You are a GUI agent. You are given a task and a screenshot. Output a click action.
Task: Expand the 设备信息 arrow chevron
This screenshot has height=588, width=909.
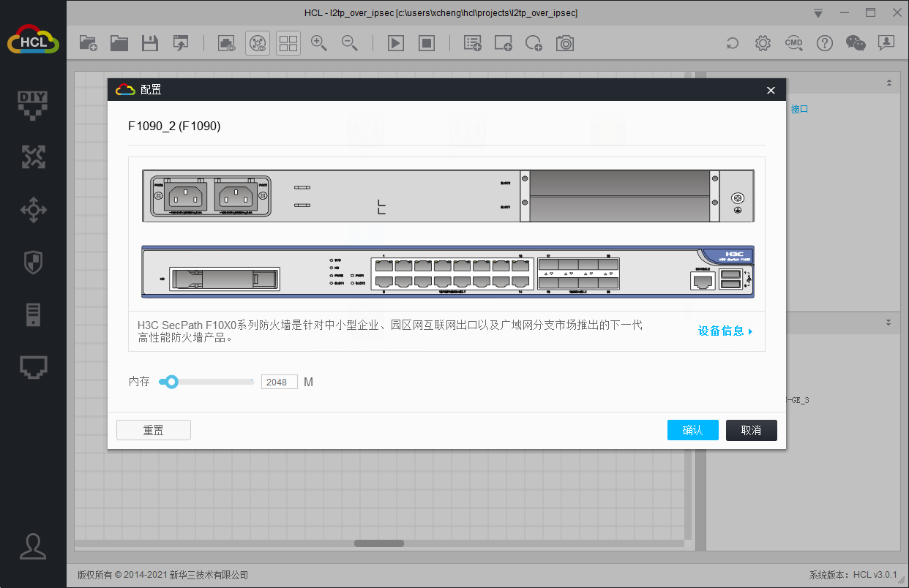coord(750,331)
